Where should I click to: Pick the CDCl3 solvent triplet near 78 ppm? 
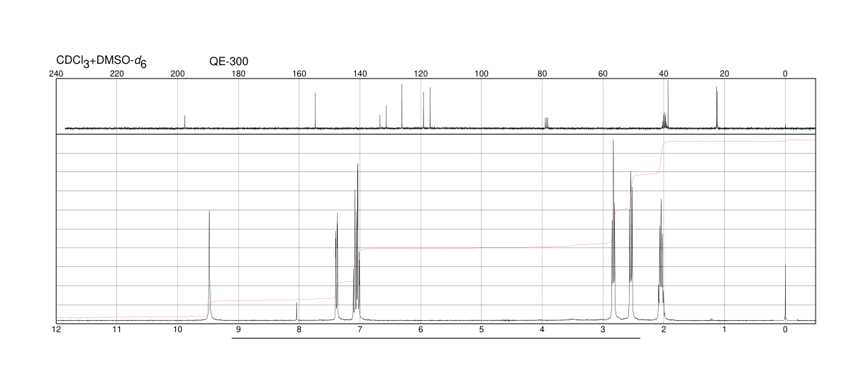click(546, 123)
